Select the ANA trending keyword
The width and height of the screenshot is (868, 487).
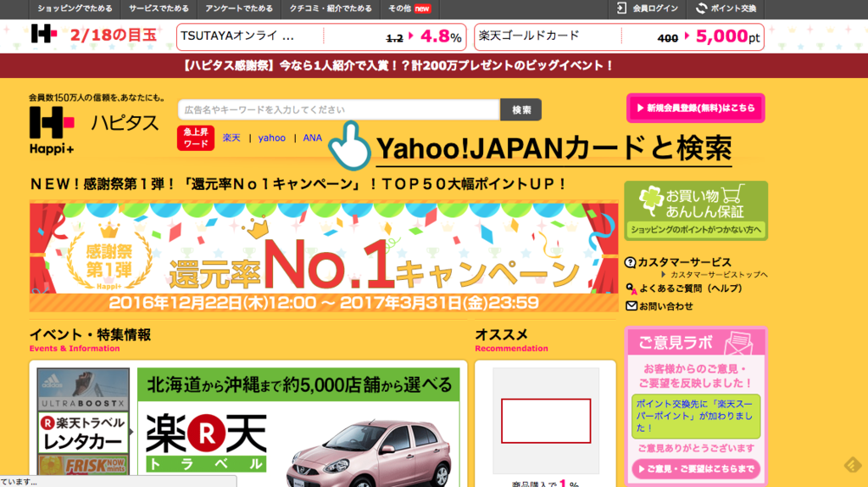click(x=312, y=138)
